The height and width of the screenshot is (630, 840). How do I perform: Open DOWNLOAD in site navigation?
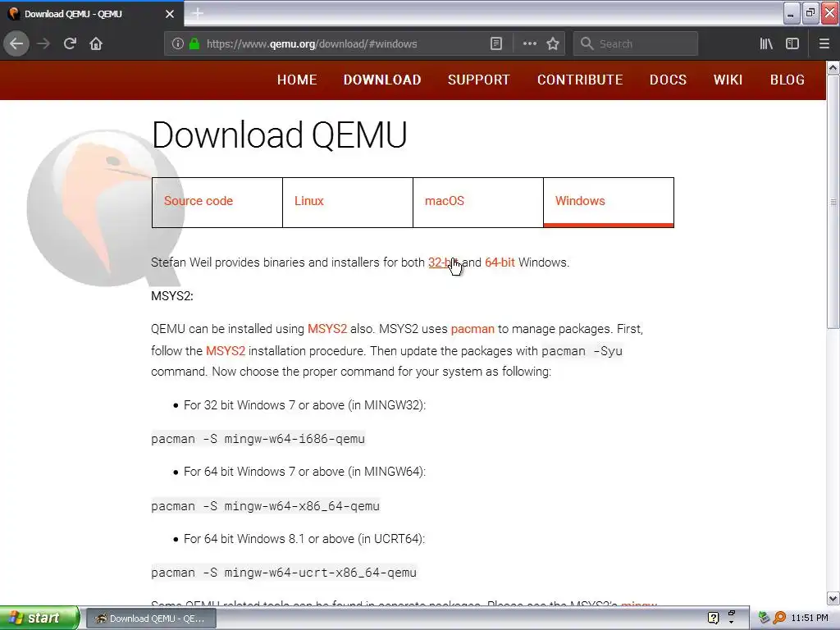click(382, 80)
